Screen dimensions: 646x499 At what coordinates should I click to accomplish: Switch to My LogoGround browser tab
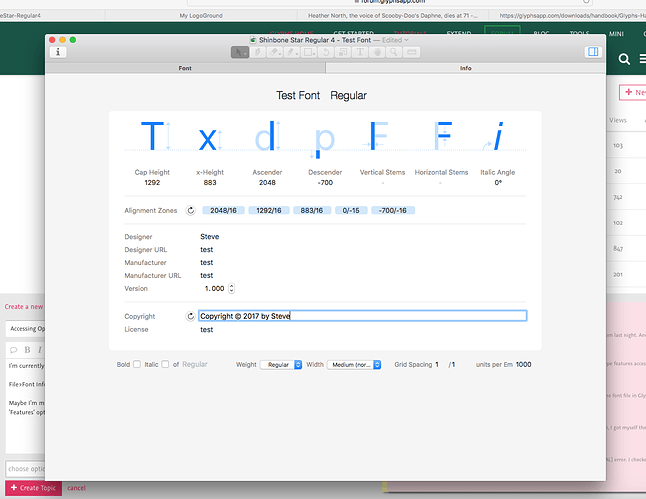coord(201,16)
